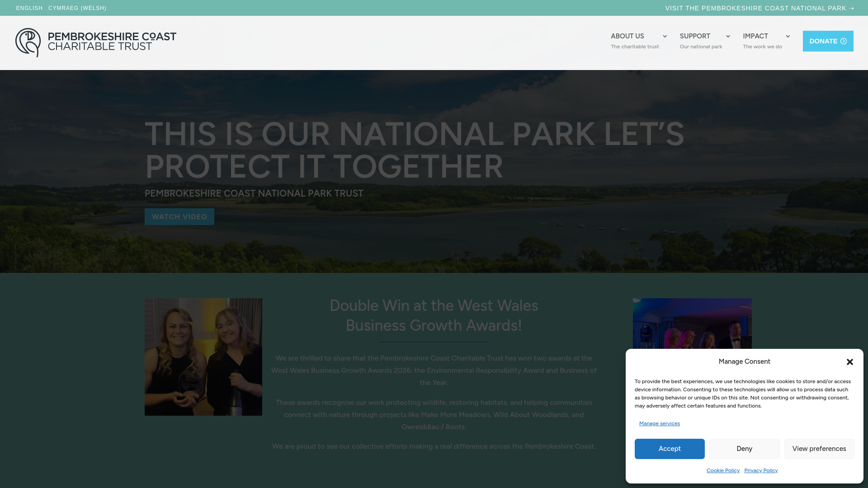
Task: Click the awards ceremony photo on the right
Action: (692, 324)
